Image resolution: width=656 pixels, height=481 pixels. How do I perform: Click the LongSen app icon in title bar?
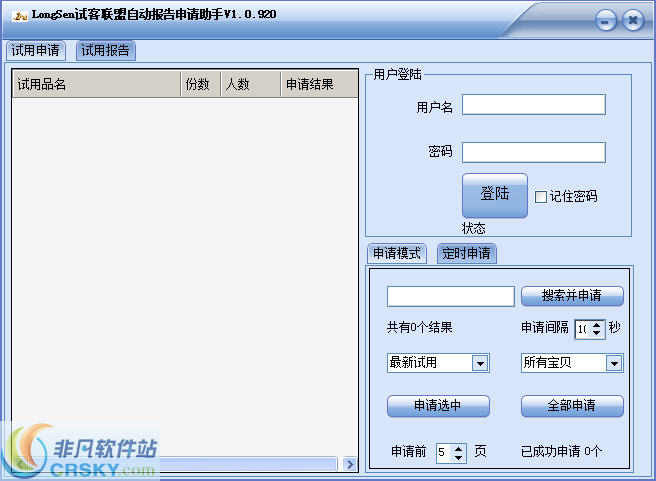pyautogui.click(x=20, y=15)
